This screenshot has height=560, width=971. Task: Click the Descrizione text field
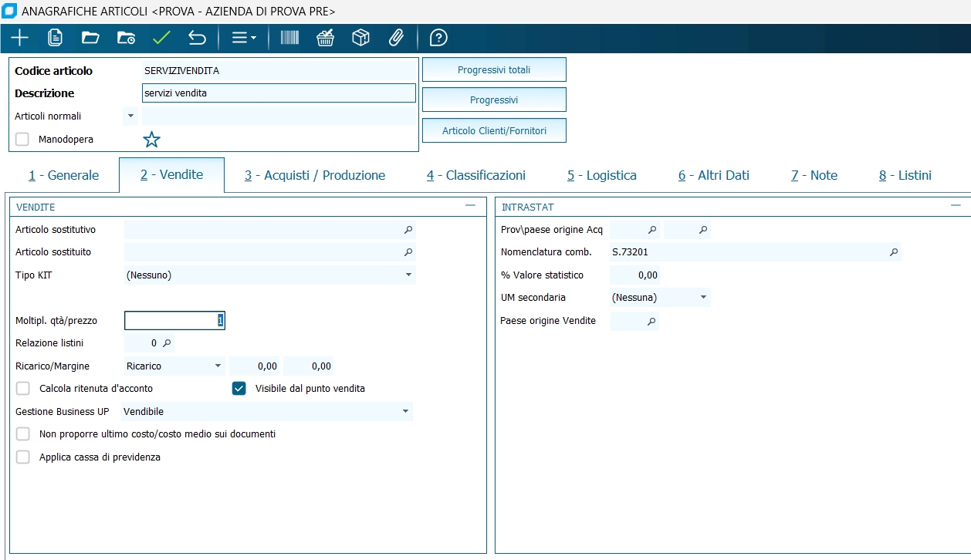pos(279,93)
